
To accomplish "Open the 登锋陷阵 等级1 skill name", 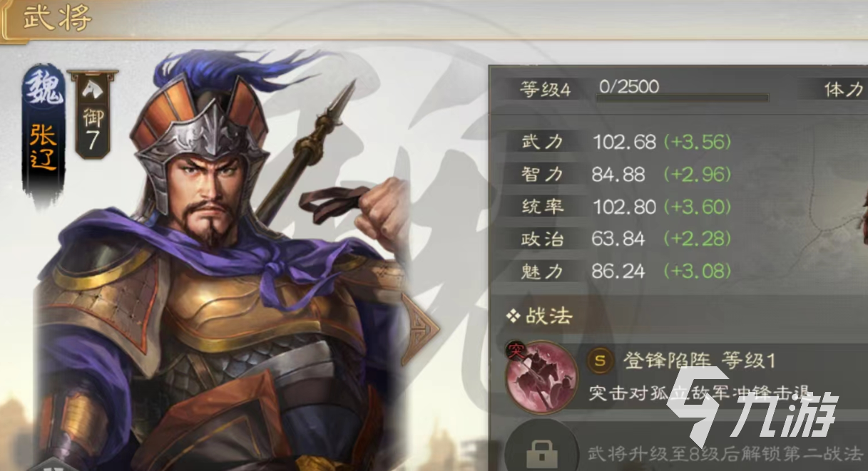I will [x=699, y=361].
